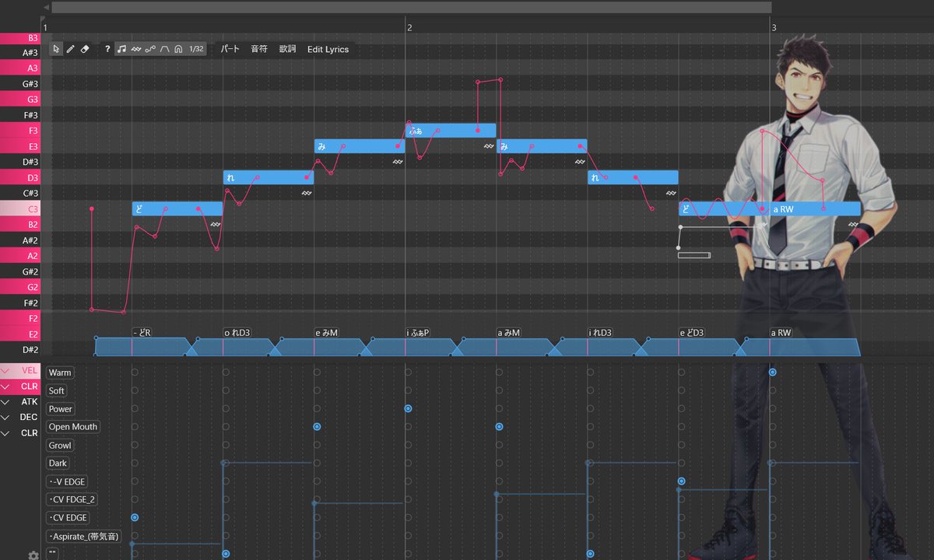Toggle the arch-shaped snap icon
Viewport: 934px width, 560px height.
[178, 49]
